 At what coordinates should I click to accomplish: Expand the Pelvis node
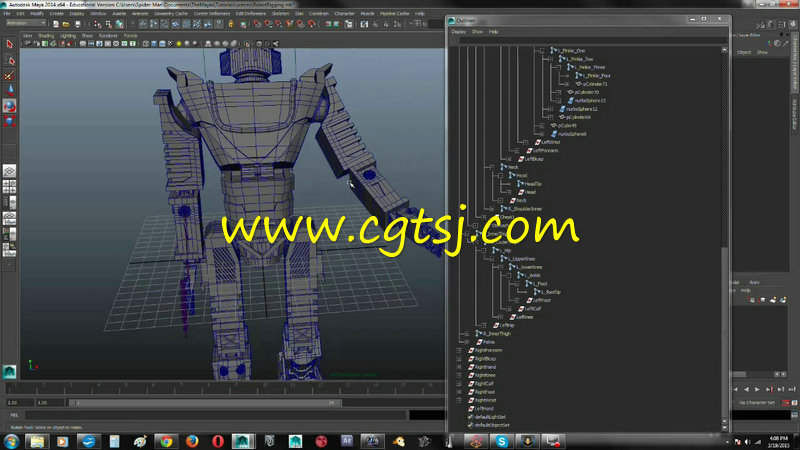pos(467,342)
